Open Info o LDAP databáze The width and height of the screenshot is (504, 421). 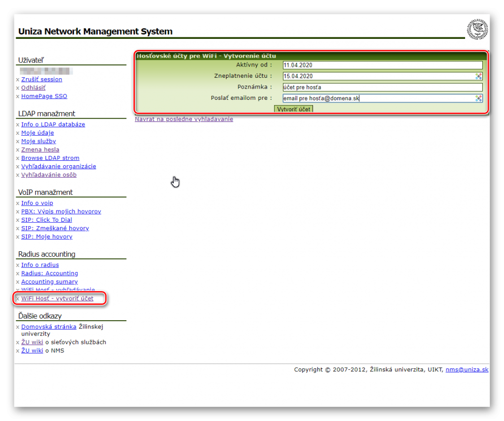(x=53, y=124)
